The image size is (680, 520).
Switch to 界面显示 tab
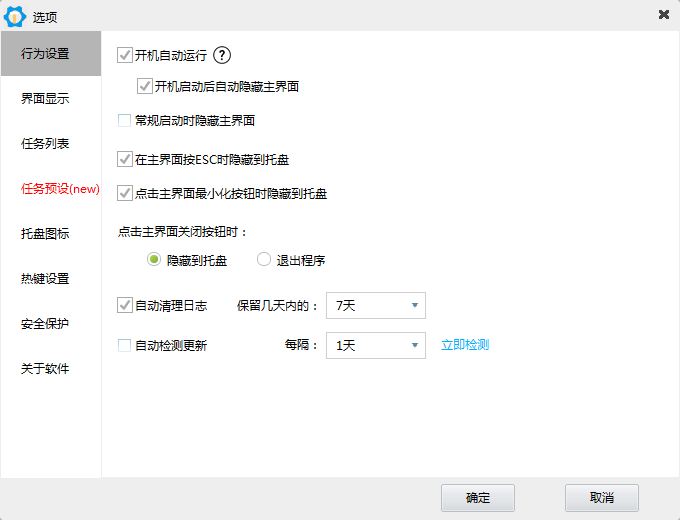point(45,99)
